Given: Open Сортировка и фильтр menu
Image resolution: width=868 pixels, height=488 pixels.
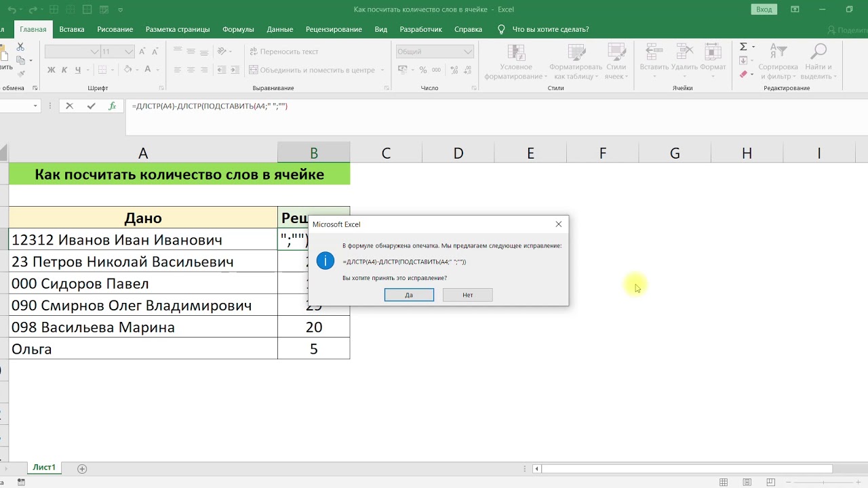Looking at the screenshot, I should tap(778, 62).
